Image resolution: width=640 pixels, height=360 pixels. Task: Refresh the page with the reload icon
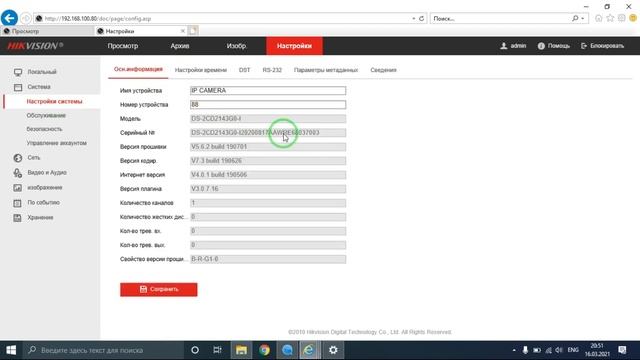tap(422, 18)
